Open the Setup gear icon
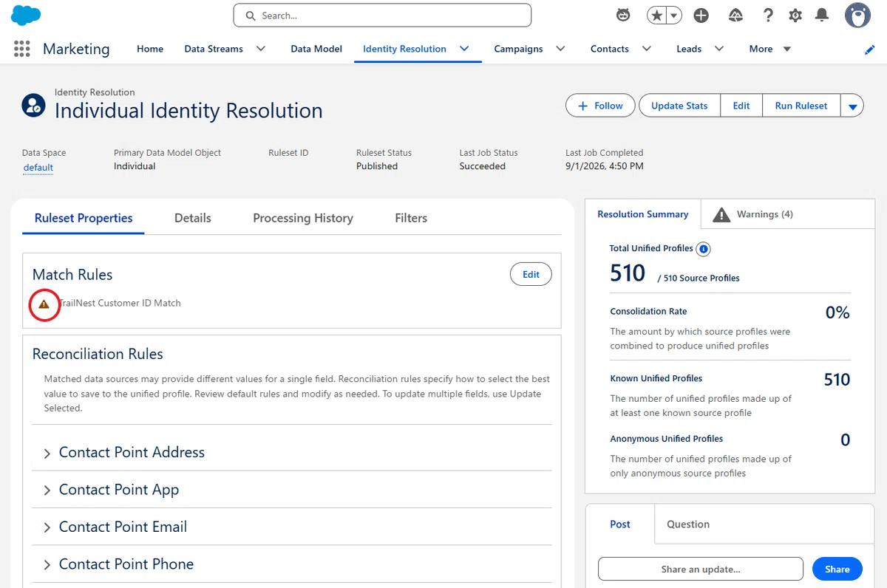This screenshot has width=887, height=588. [795, 16]
